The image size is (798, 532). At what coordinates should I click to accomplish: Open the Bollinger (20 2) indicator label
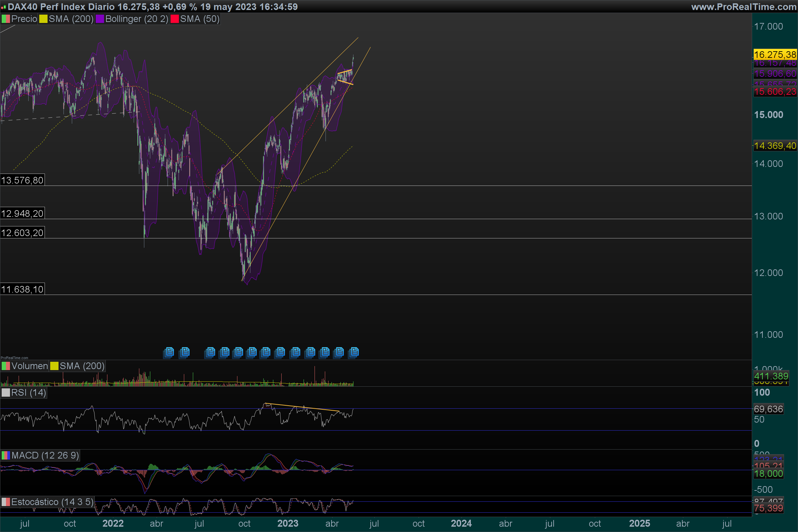coord(136,19)
